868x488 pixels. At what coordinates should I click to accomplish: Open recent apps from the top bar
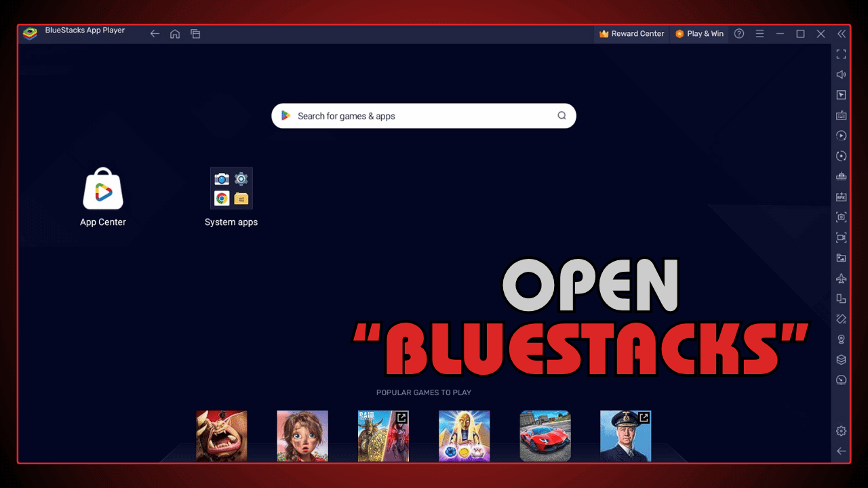click(x=195, y=33)
